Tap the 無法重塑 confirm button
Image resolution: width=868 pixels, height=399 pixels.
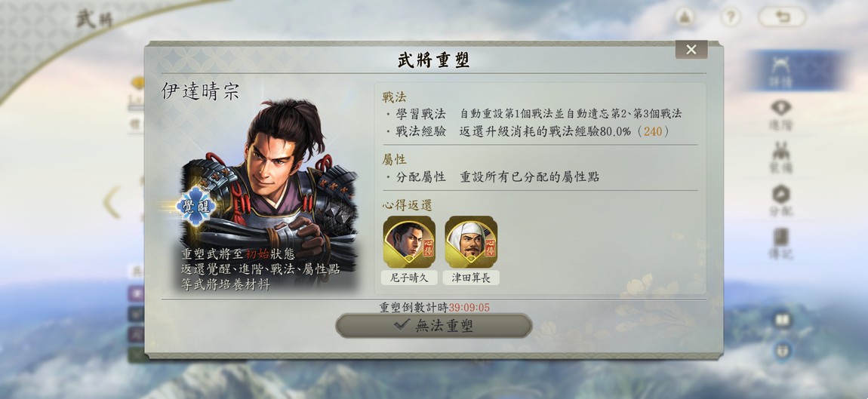pyautogui.click(x=433, y=325)
